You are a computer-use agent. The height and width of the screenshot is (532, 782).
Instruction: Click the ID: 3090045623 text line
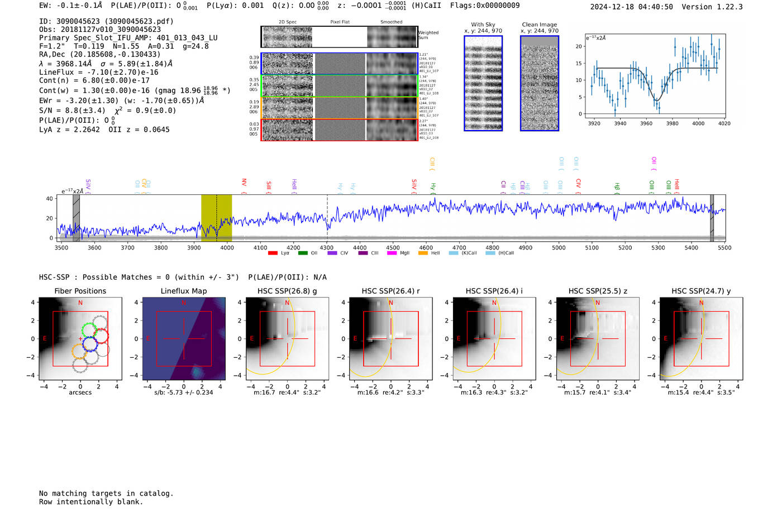click(x=106, y=21)
